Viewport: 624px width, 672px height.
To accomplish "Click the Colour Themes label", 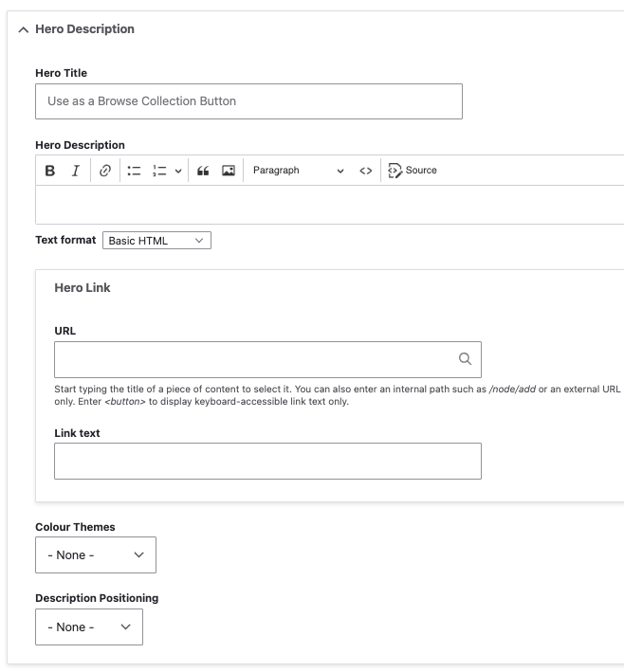I will 75,527.
